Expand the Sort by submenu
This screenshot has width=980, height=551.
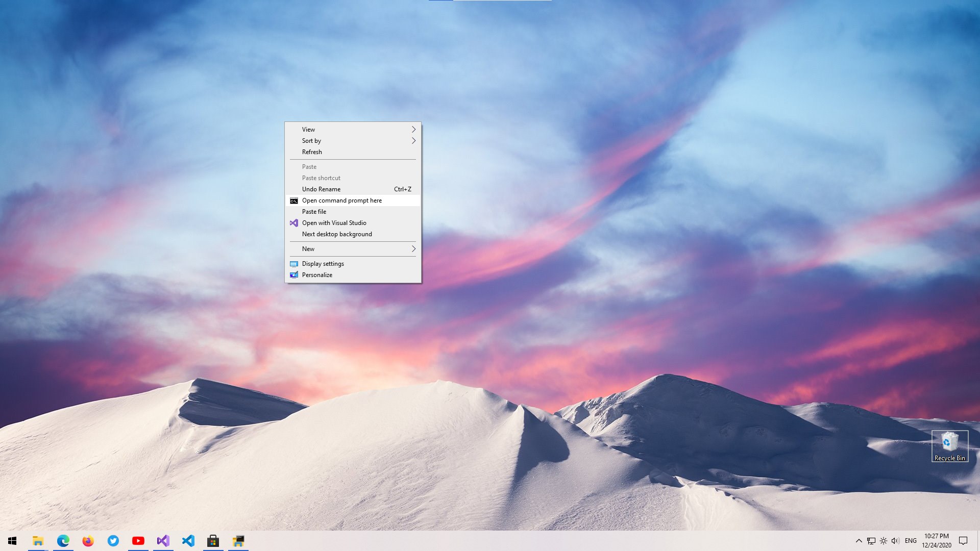(353, 141)
